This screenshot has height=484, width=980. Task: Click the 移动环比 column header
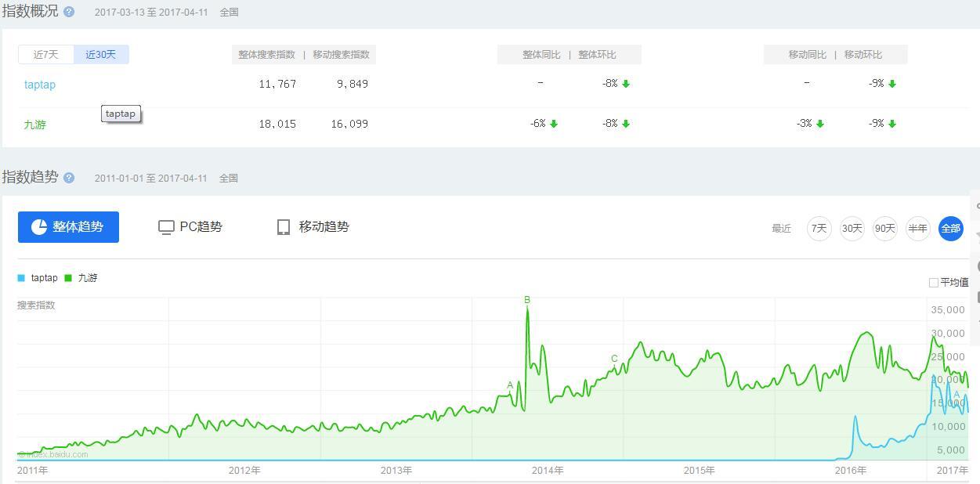[x=863, y=55]
